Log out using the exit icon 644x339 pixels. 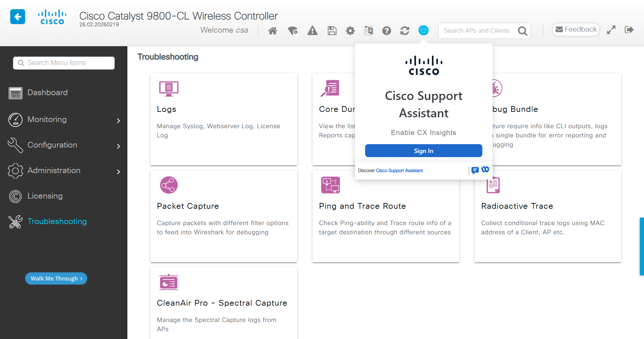coord(629,30)
